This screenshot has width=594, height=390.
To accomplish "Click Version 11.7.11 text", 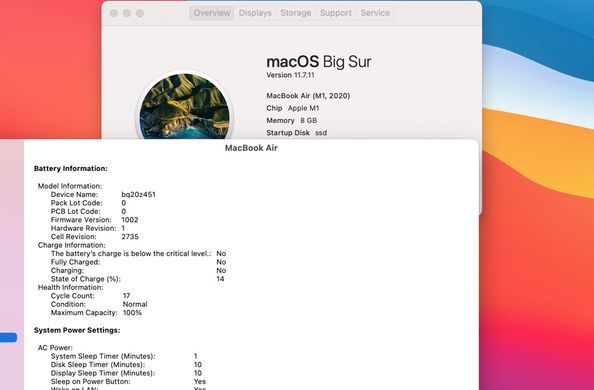I will 290,75.
